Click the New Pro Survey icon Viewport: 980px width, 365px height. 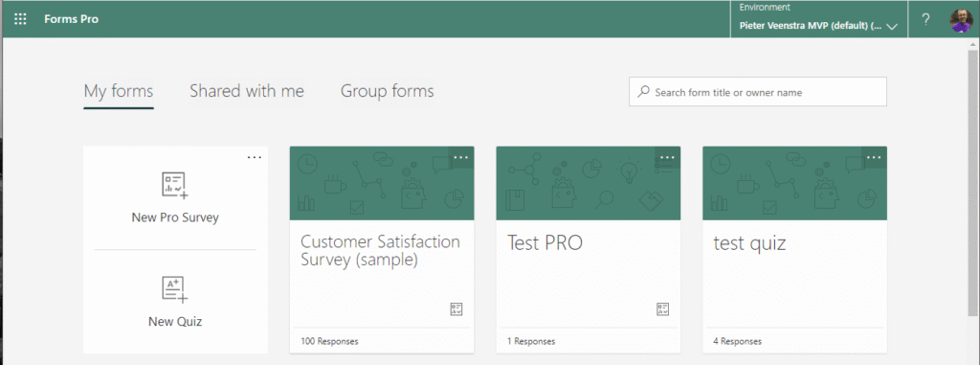click(x=175, y=185)
